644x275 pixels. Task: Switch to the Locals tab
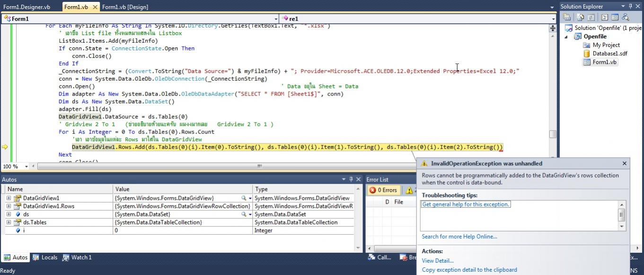coord(45,257)
